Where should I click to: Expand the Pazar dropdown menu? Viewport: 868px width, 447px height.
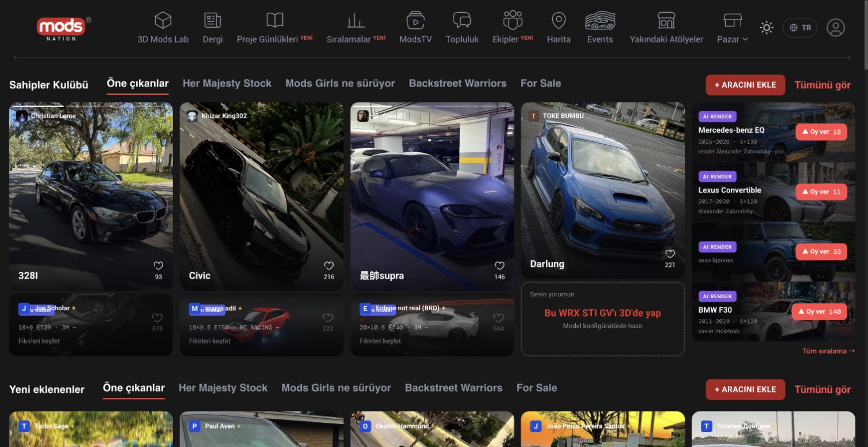point(733,39)
